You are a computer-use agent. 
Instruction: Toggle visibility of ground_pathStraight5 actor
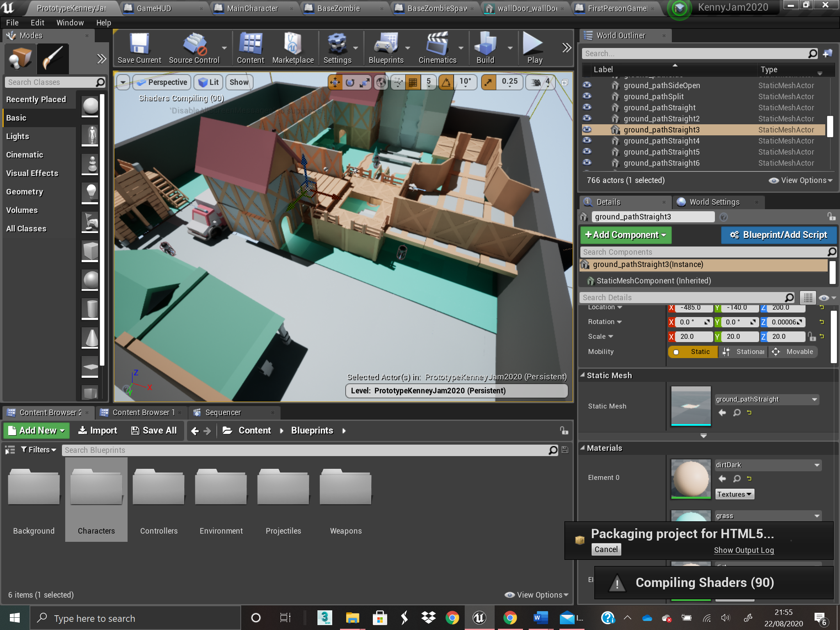[x=589, y=152]
